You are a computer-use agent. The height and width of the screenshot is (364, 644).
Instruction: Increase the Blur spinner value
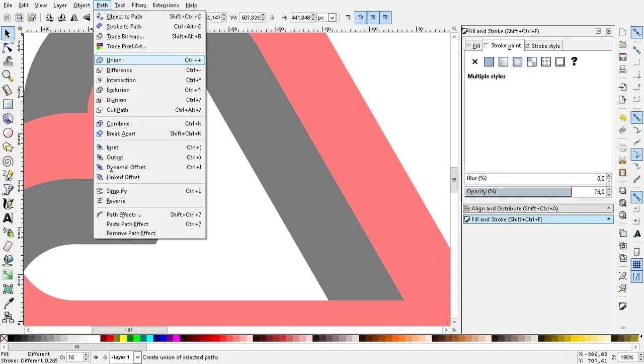click(609, 176)
